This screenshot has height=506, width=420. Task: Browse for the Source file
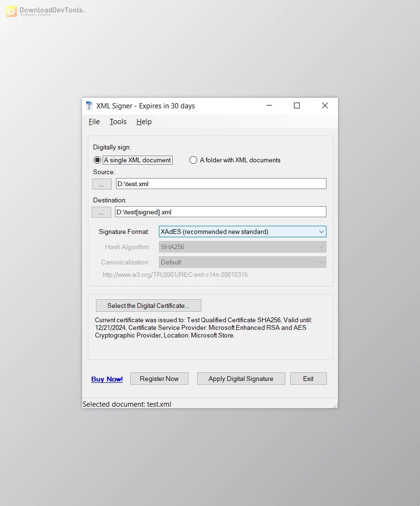pos(102,184)
